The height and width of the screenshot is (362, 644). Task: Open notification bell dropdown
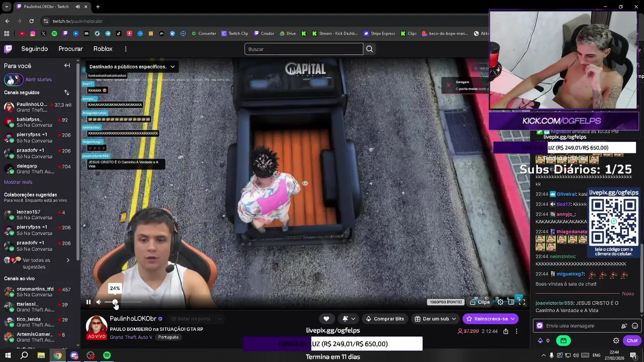349,319
